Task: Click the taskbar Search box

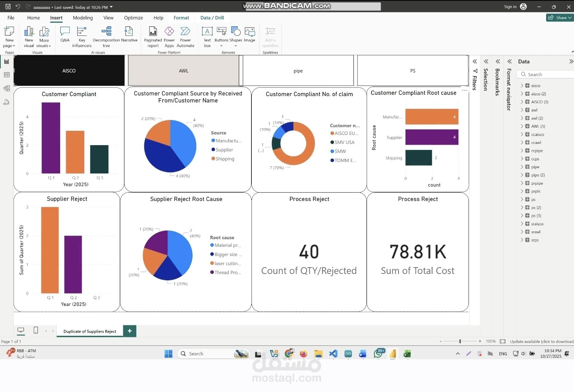Action: (x=214, y=354)
